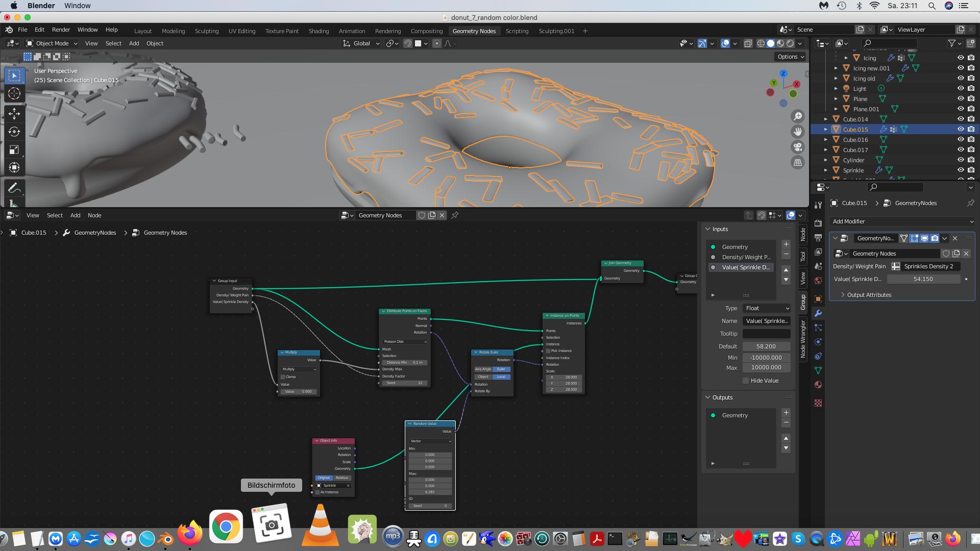This screenshot has height=551, width=980.
Task: Open Global transform orientation dropdown
Action: click(x=361, y=43)
